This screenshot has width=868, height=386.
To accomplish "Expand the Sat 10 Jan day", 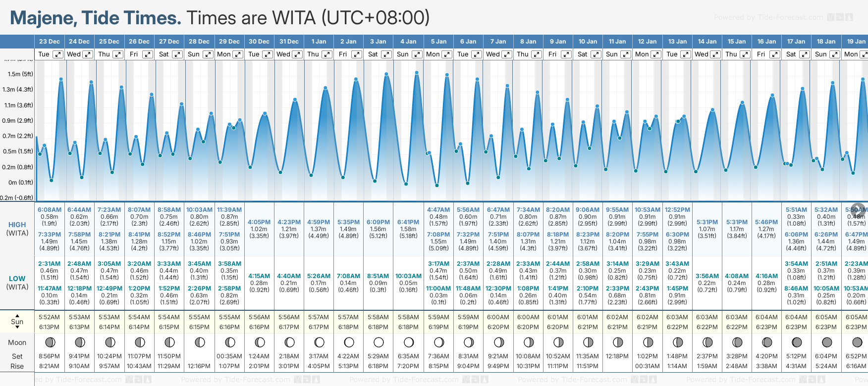I will (x=596, y=54).
